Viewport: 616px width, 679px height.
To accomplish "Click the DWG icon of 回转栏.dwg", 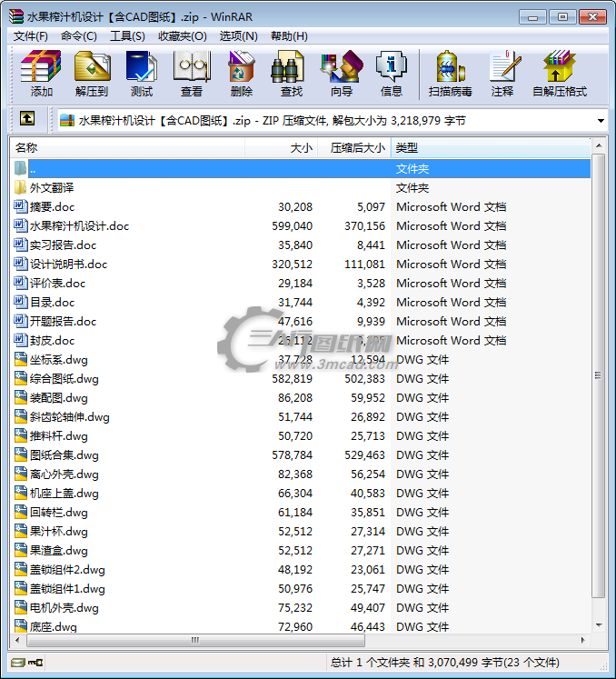I will [x=20, y=512].
